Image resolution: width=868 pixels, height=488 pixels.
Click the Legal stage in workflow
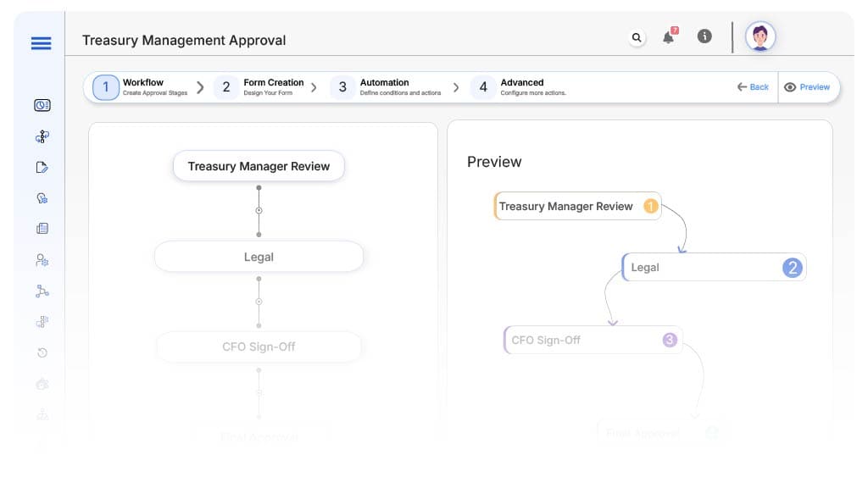tap(259, 257)
